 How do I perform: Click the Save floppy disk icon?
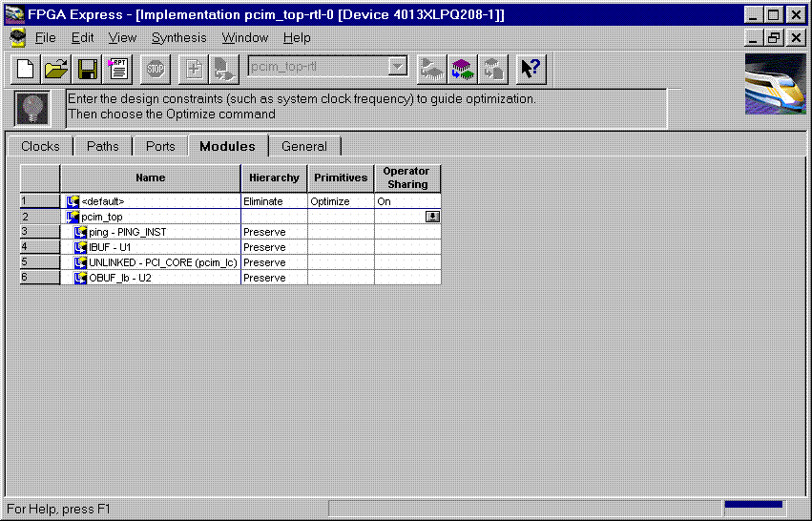click(88, 69)
